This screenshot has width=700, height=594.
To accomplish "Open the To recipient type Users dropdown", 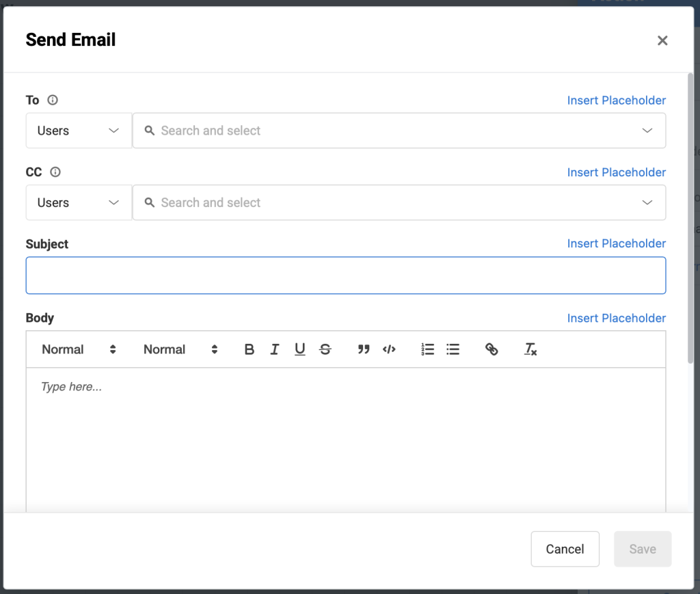I will (x=79, y=131).
